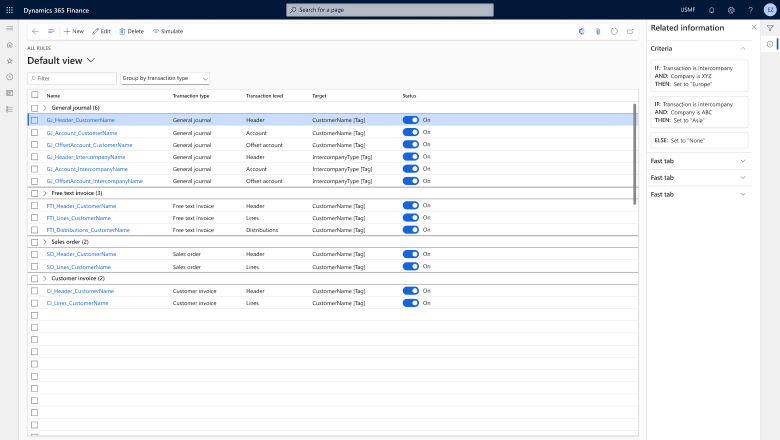Image resolution: width=780 pixels, height=440 pixels.
Task: Expand the General journal group chevron
Action: (45, 108)
